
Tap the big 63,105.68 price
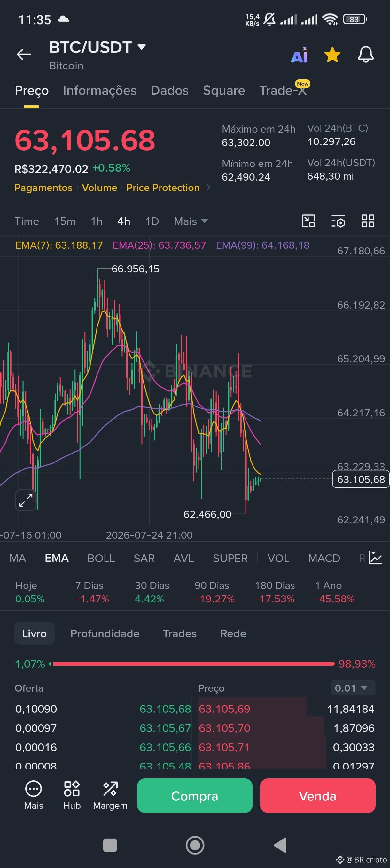click(85, 141)
